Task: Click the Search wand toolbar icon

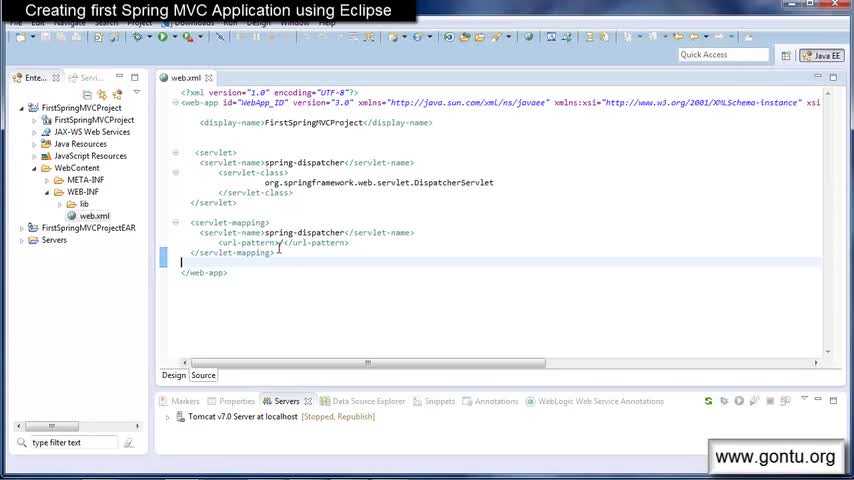Action: click(496, 37)
